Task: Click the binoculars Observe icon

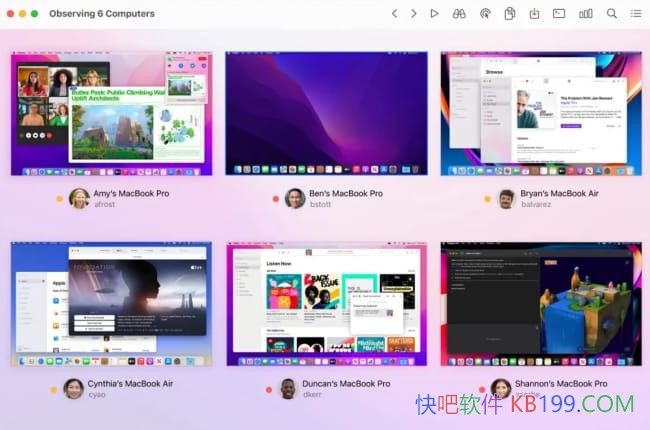Action: click(x=460, y=14)
